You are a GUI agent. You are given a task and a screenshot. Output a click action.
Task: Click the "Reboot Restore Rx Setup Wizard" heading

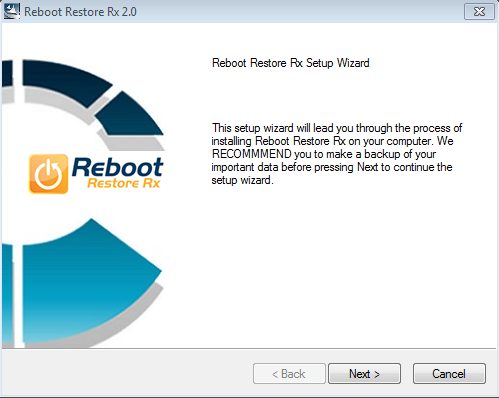291,63
